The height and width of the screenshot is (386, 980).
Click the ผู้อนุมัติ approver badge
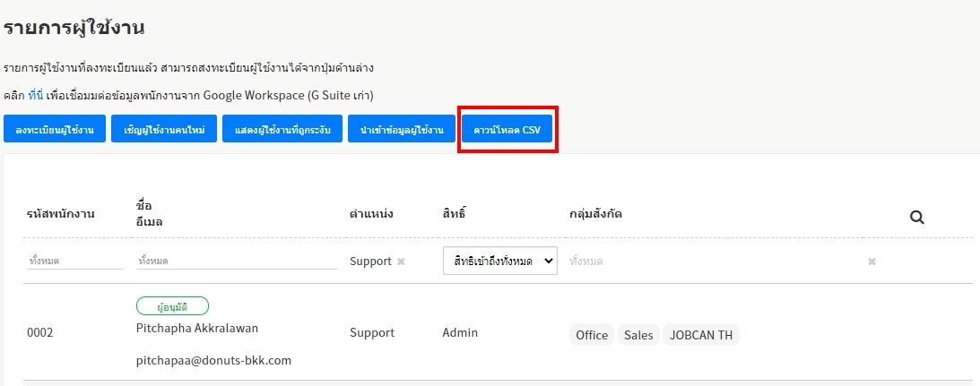[x=172, y=305]
